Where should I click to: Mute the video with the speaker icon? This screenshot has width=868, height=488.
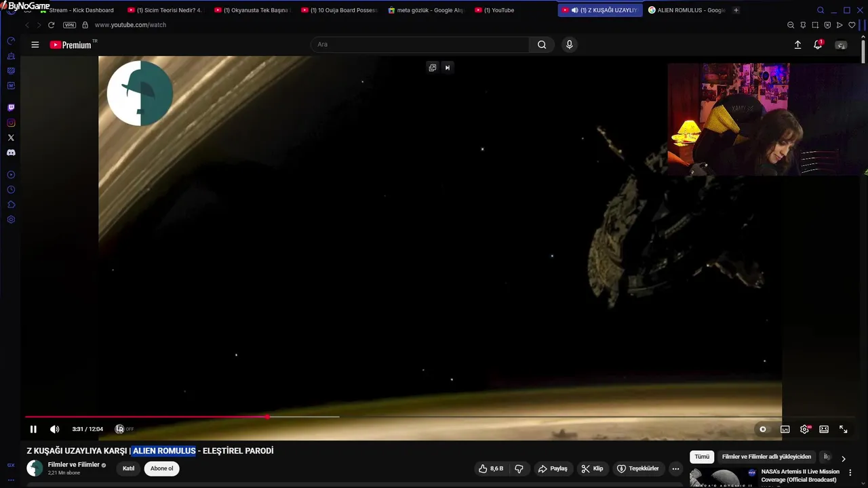coord(55,429)
